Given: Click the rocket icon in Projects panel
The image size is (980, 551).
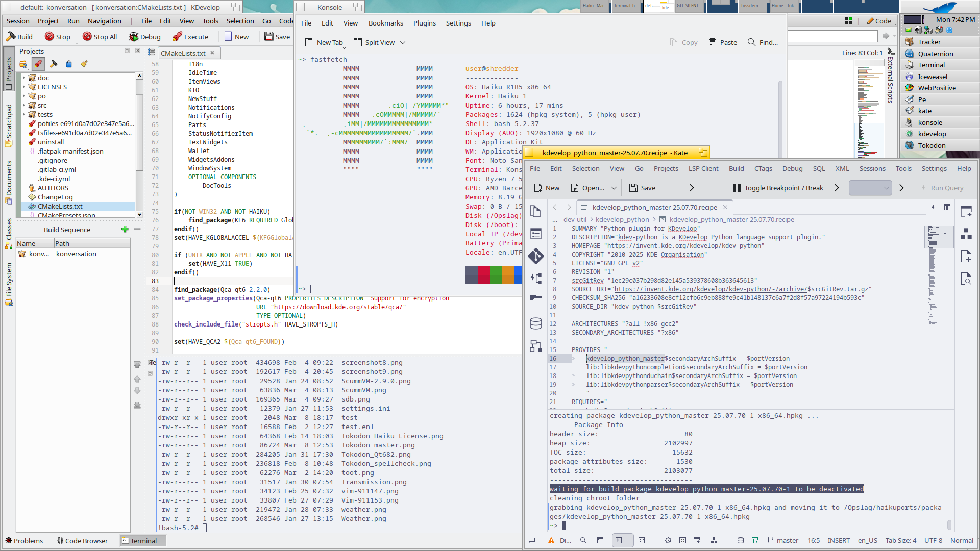Looking at the screenshot, I should pyautogui.click(x=38, y=64).
